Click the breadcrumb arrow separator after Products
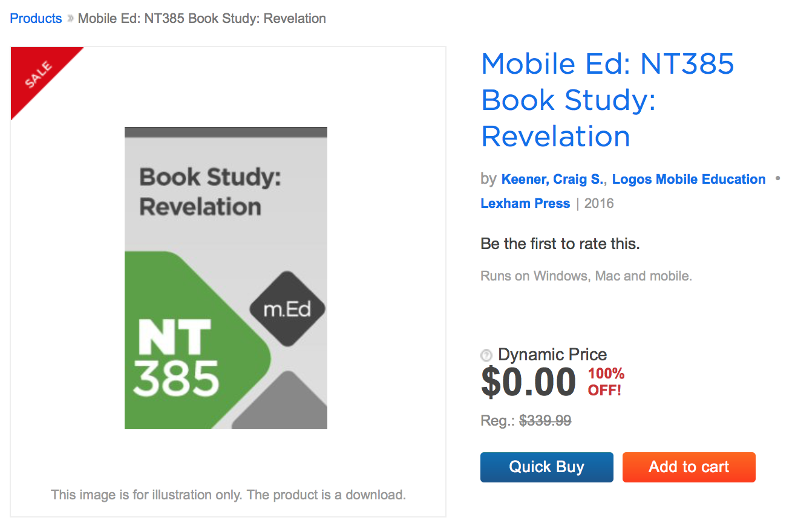The width and height of the screenshot is (795, 532). tap(70, 19)
